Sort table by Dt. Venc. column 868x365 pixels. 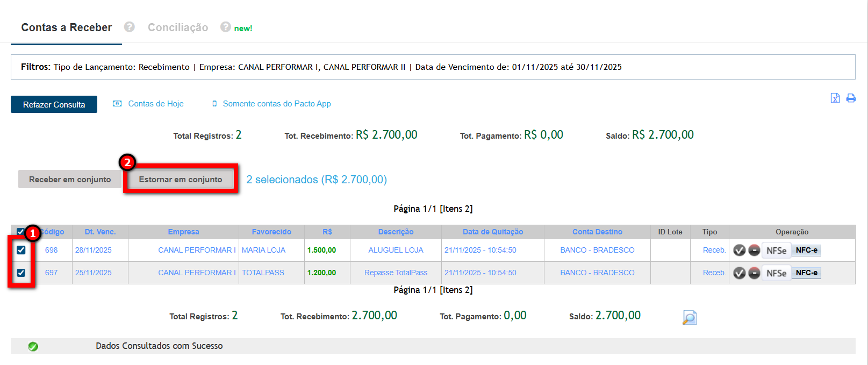pos(100,232)
